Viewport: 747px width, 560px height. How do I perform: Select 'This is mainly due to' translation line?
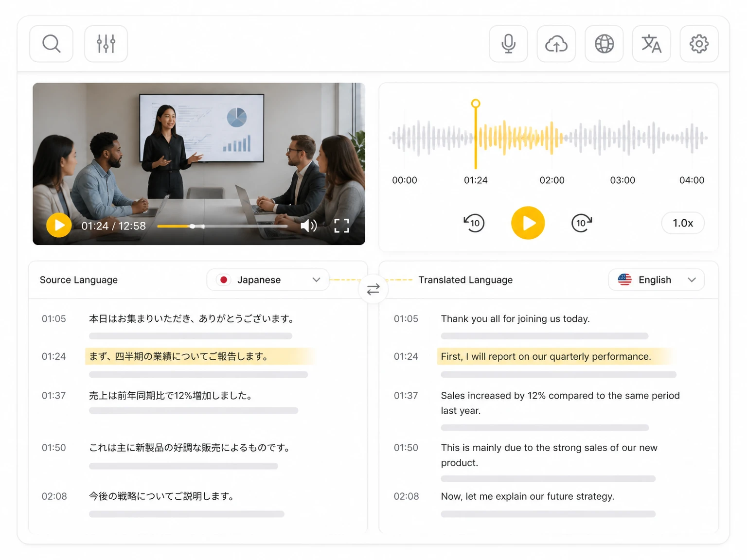coord(549,455)
